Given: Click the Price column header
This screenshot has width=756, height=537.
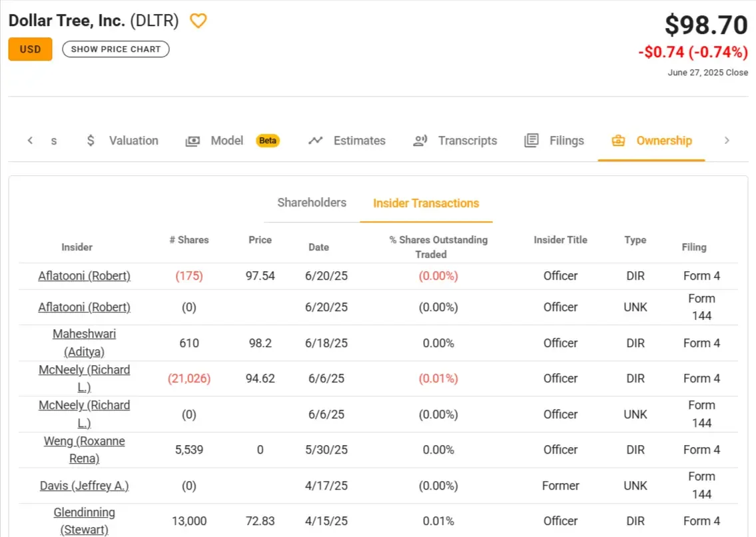Looking at the screenshot, I should [x=260, y=240].
